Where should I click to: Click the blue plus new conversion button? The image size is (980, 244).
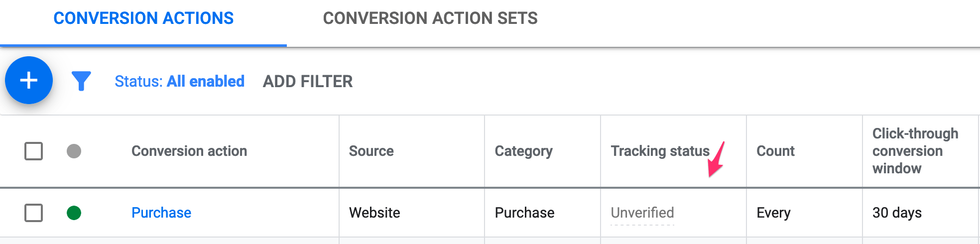(x=29, y=80)
